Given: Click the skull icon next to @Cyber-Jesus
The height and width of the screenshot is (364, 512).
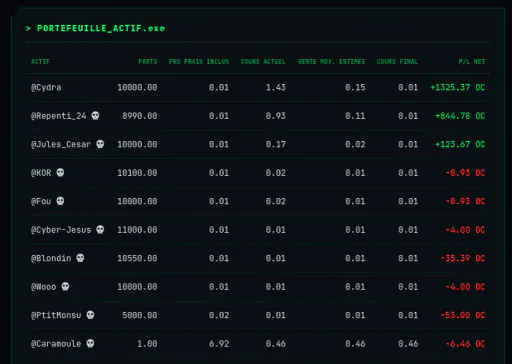Looking at the screenshot, I should pos(100,230).
